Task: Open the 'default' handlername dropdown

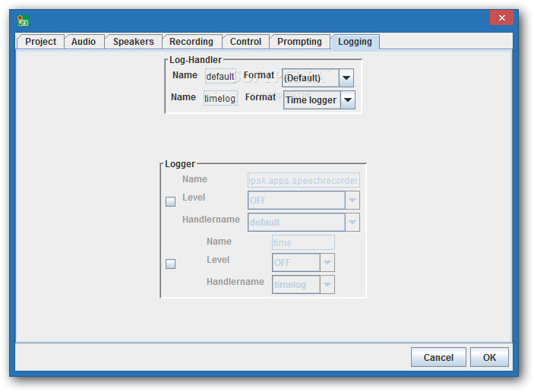Action: (x=303, y=222)
